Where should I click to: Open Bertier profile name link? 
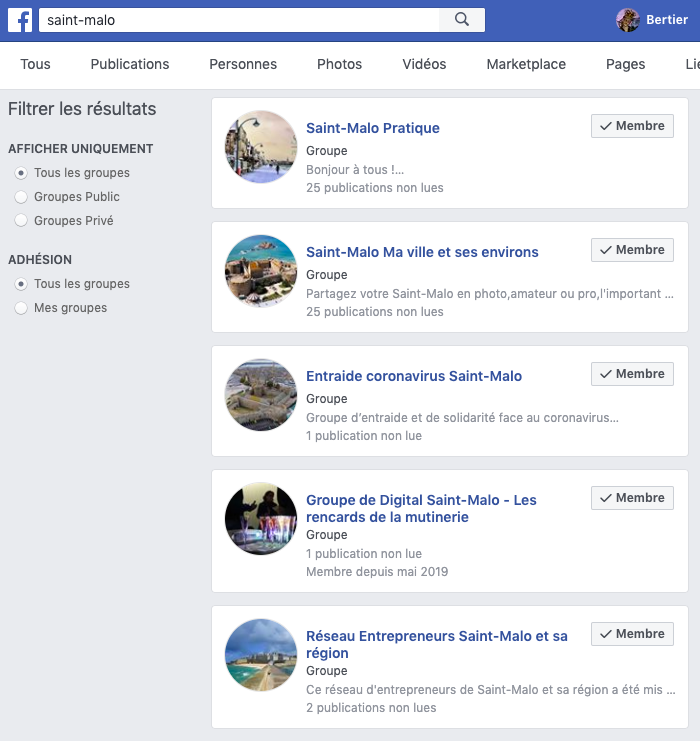pyautogui.click(x=666, y=20)
